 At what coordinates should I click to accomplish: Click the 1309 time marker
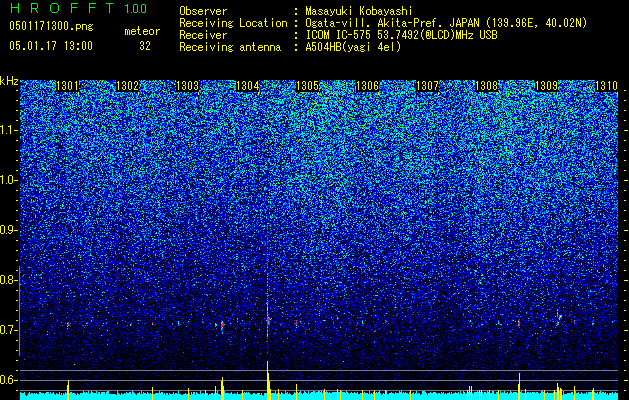coord(546,86)
